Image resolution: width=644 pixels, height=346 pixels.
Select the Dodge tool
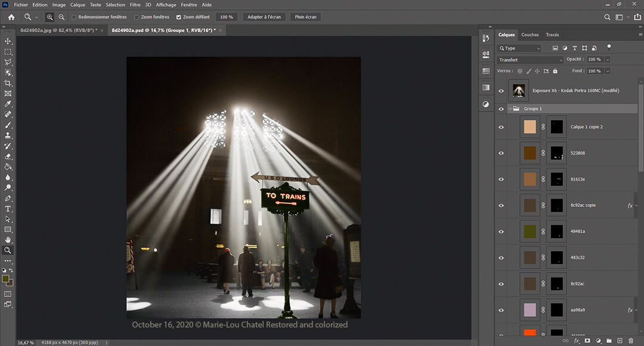(8, 188)
